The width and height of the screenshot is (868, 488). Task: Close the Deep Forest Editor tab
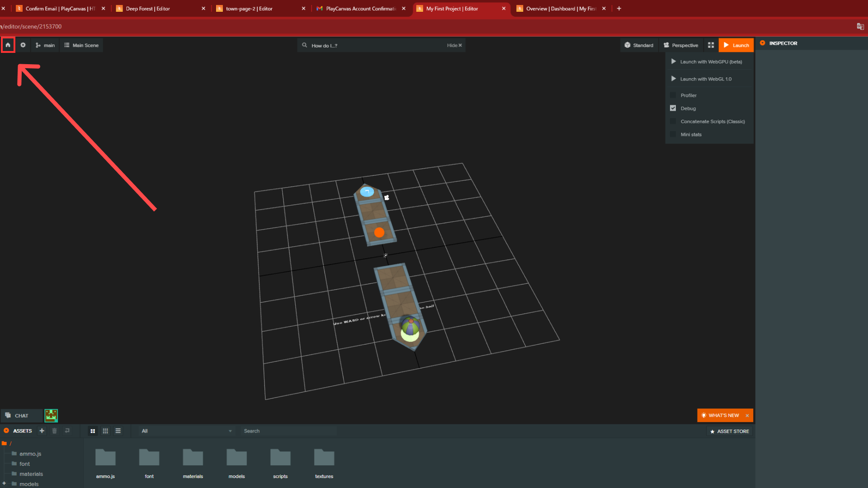203,9
